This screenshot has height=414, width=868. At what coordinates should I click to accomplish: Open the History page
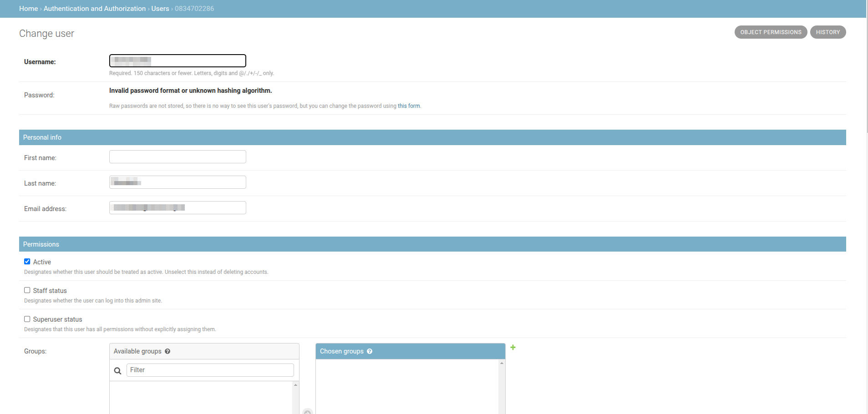click(827, 32)
